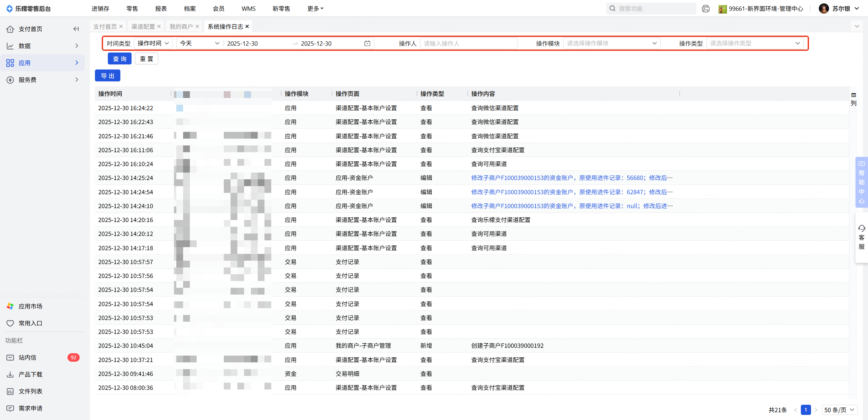868x420 pixels.
Task: Change page size 50 条/页 dropdown
Action: click(839, 410)
